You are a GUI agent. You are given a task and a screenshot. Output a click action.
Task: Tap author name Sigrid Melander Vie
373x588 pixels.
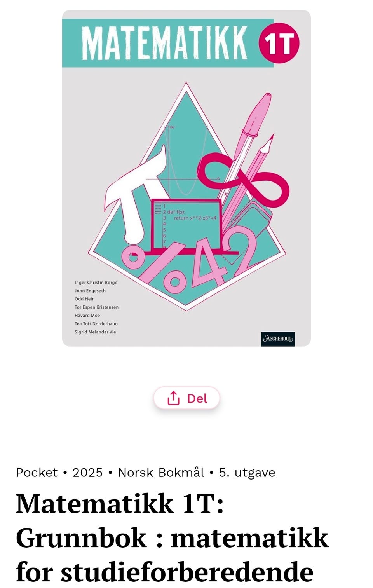point(95,332)
